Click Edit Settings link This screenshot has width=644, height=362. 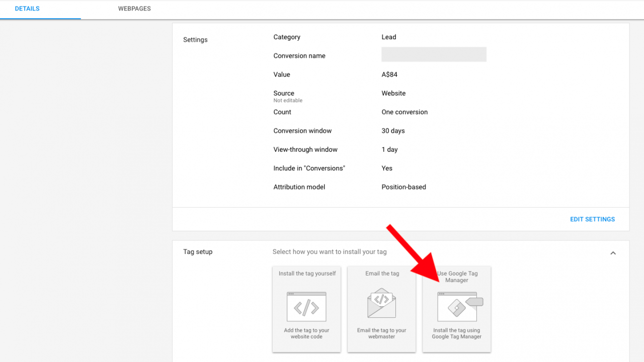[x=592, y=219]
